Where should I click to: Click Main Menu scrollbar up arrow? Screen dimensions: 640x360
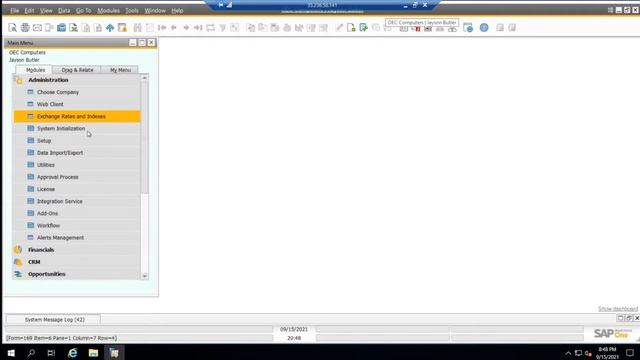144,78
